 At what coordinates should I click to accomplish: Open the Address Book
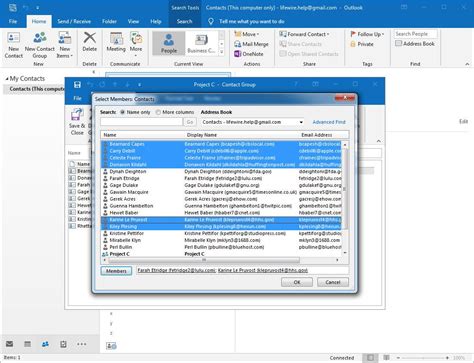[x=415, y=44]
